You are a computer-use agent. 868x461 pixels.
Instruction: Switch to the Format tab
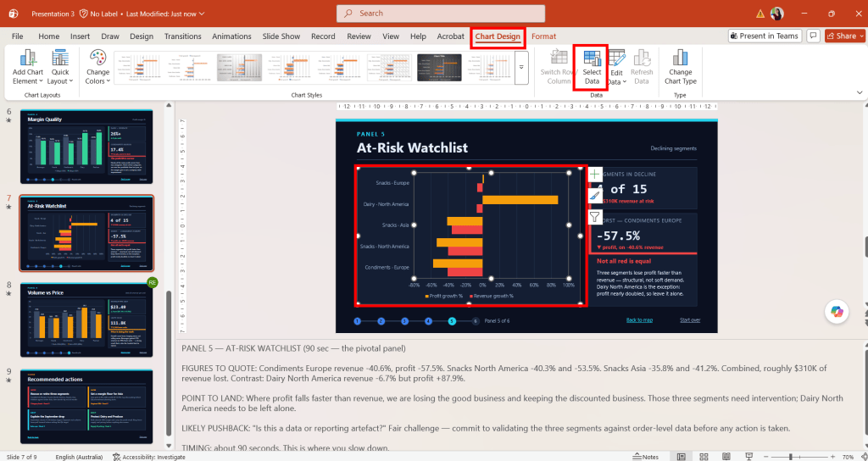point(543,36)
